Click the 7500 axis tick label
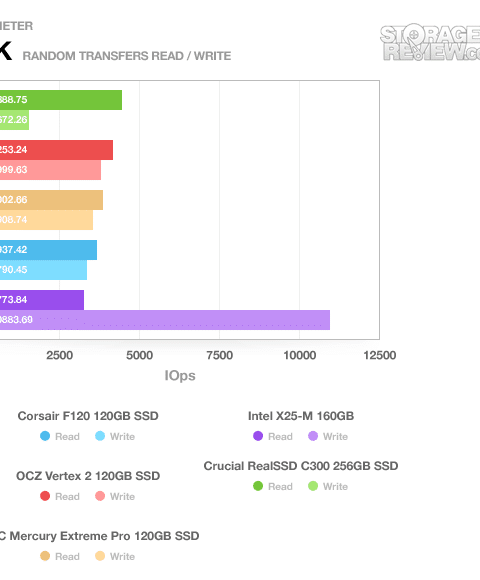This screenshot has height=580, width=480. [220, 355]
